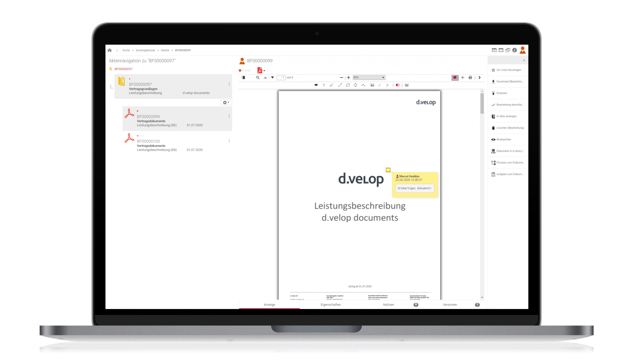
Task: Click the zoom in plus button
Action: click(x=348, y=77)
